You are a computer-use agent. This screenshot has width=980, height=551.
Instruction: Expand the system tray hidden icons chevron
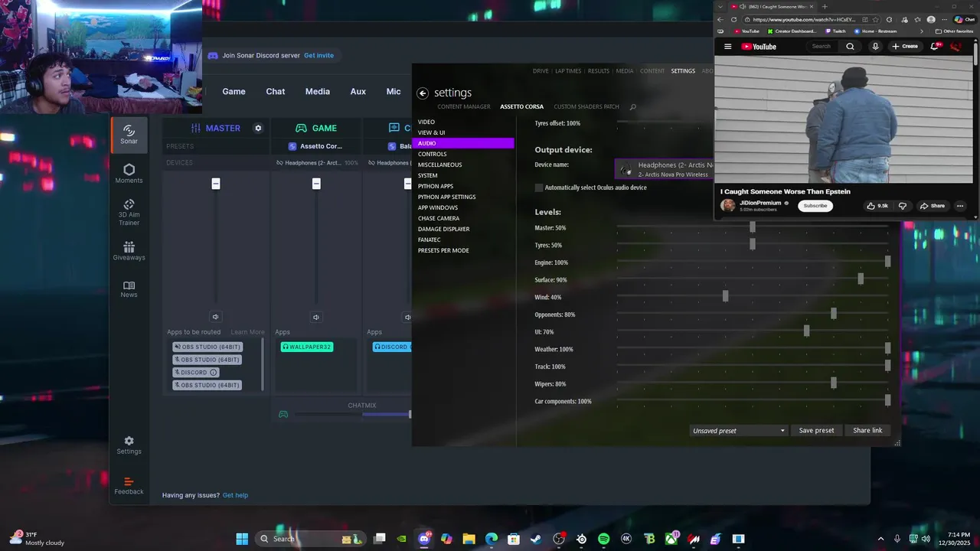(x=880, y=539)
